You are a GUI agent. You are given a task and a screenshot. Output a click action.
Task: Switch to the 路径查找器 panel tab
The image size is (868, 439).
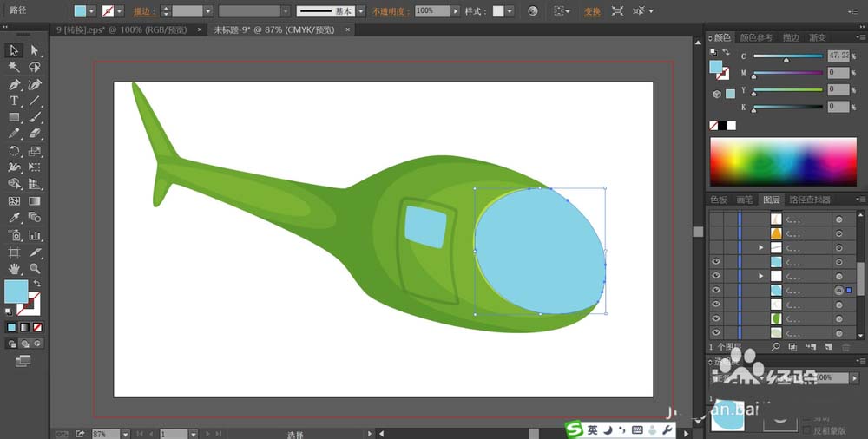pyautogui.click(x=811, y=200)
